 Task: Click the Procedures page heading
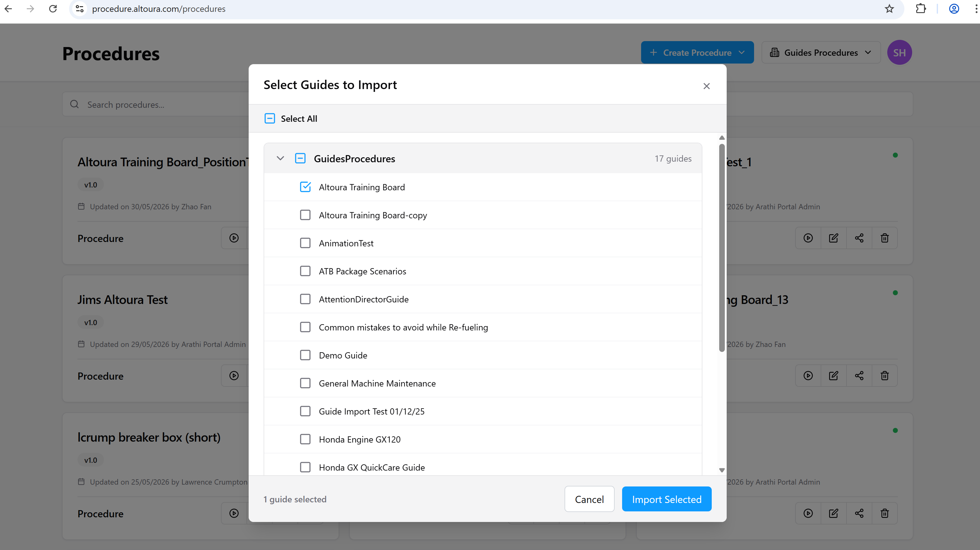tap(111, 54)
